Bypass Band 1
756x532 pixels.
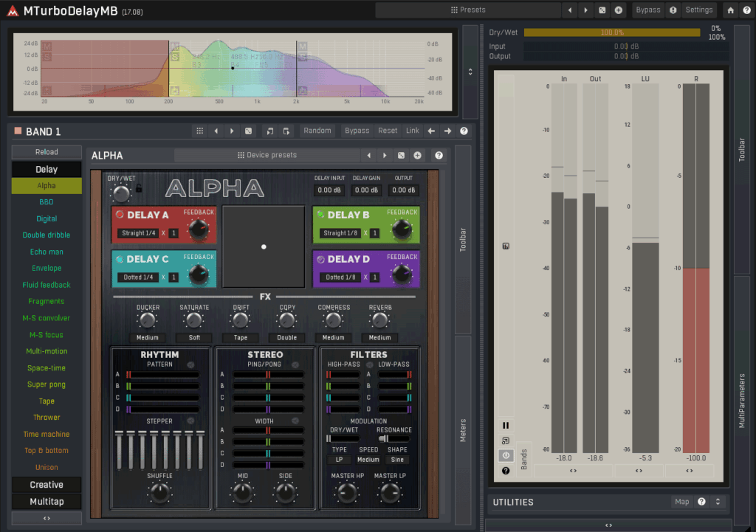[357, 131]
